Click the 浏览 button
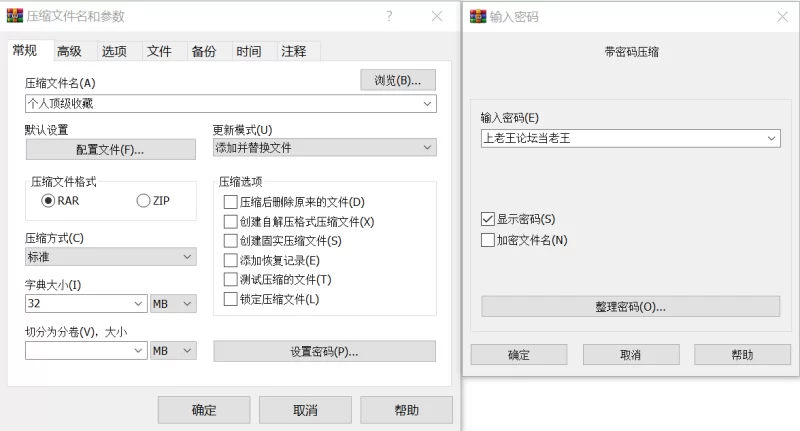This screenshot has height=431, width=800. point(397,80)
